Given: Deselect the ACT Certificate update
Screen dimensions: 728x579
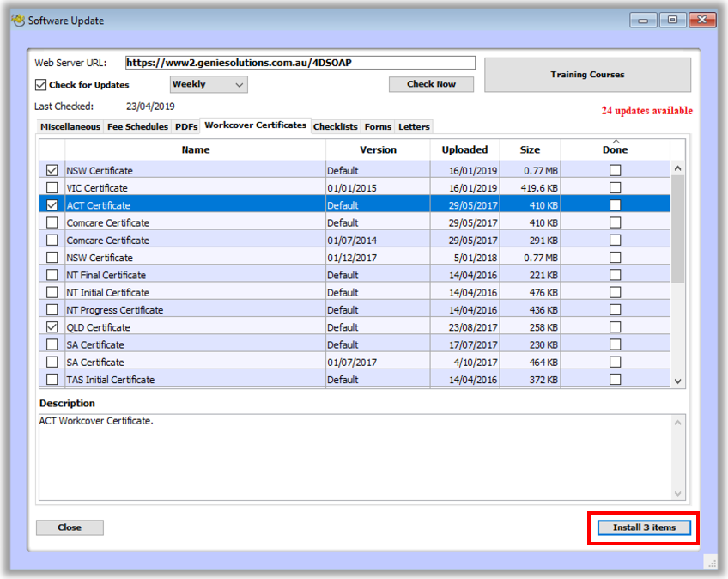Looking at the screenshot, I should 52,204.
